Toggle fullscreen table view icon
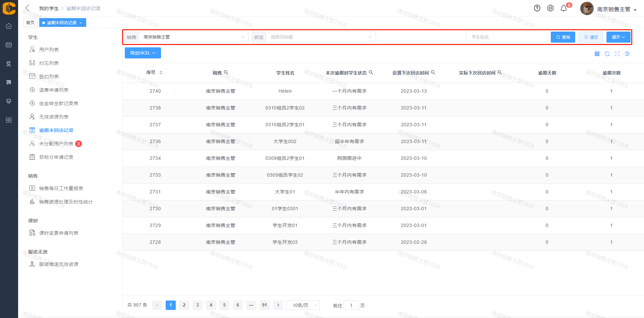644x318 pixels. [x=617, y=54]
